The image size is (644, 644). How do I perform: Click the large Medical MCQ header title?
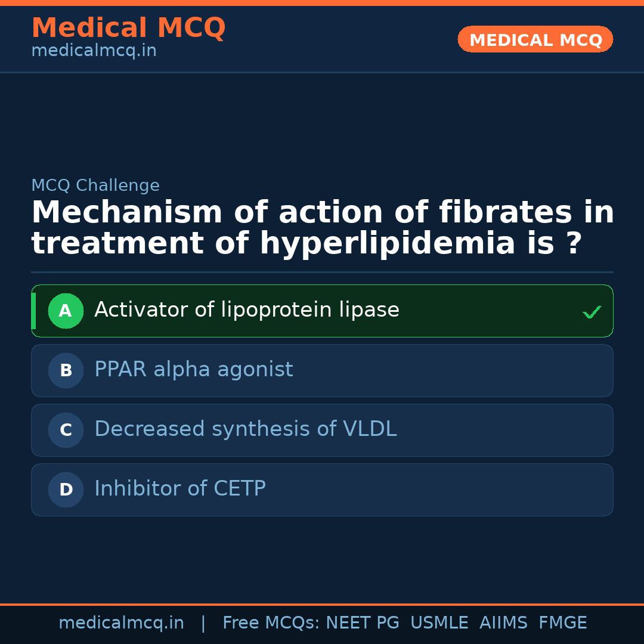pyautogui.click(x=128, y=28)
